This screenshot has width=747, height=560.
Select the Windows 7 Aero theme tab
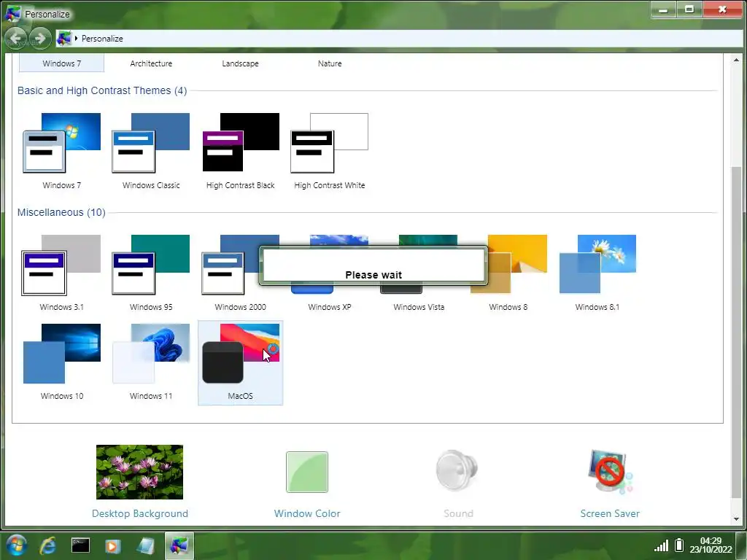(x=61, y=63)
